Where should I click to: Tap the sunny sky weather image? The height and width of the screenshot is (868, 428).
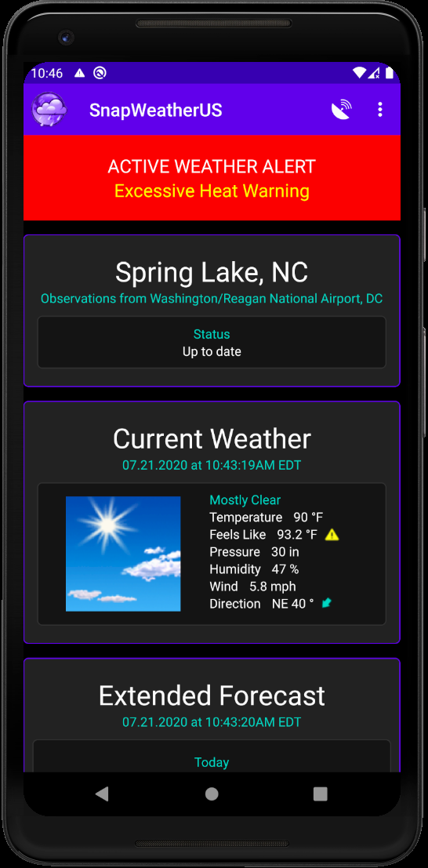pos(123,554)
